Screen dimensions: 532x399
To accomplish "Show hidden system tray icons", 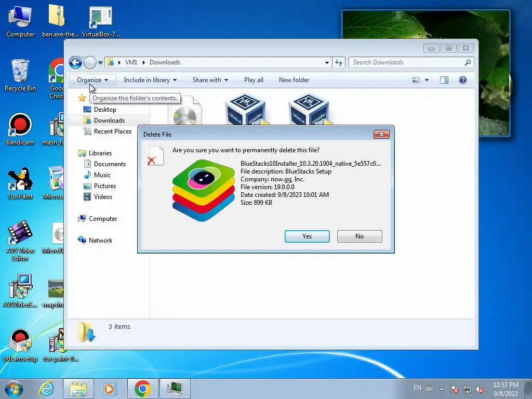I will 442,389.
